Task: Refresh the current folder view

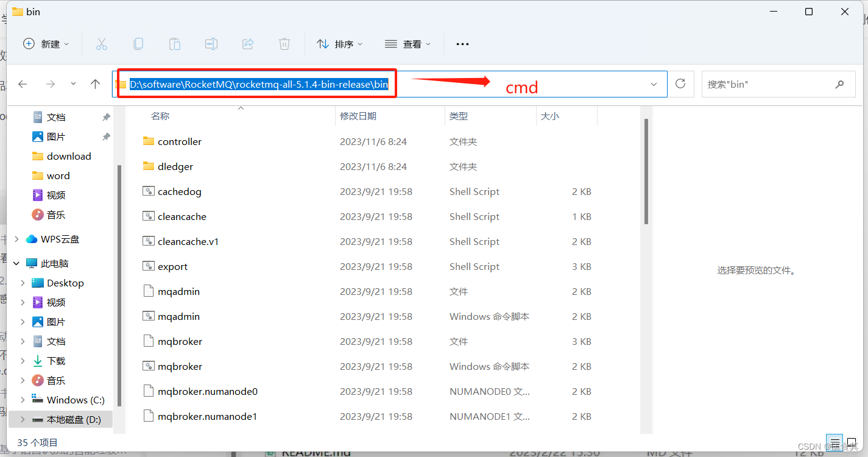Action: (681, 84)
